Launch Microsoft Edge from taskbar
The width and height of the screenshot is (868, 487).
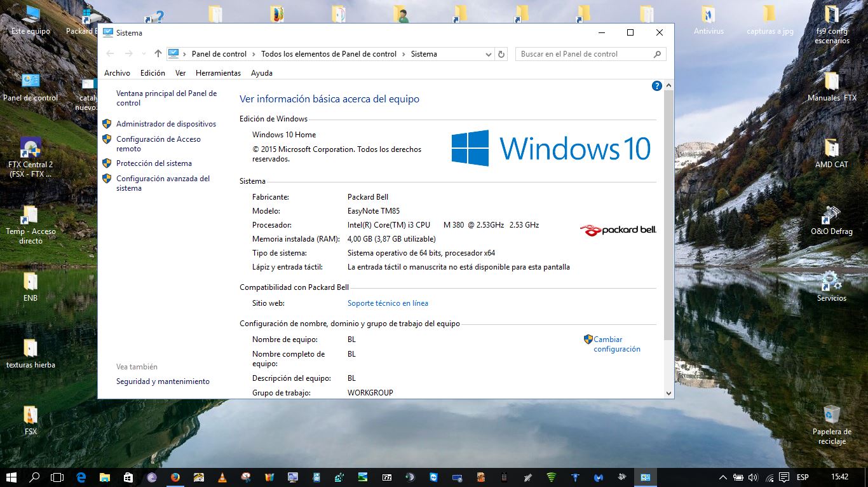tap(81, 477)
